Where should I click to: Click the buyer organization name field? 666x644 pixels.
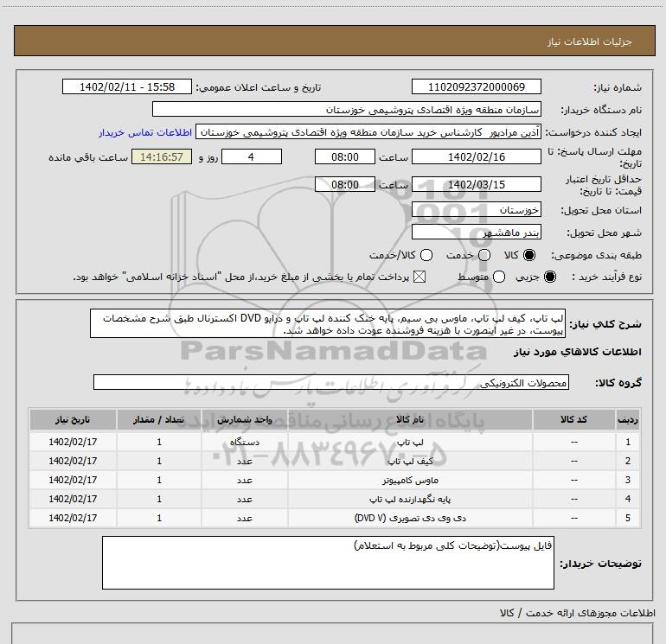347,109
